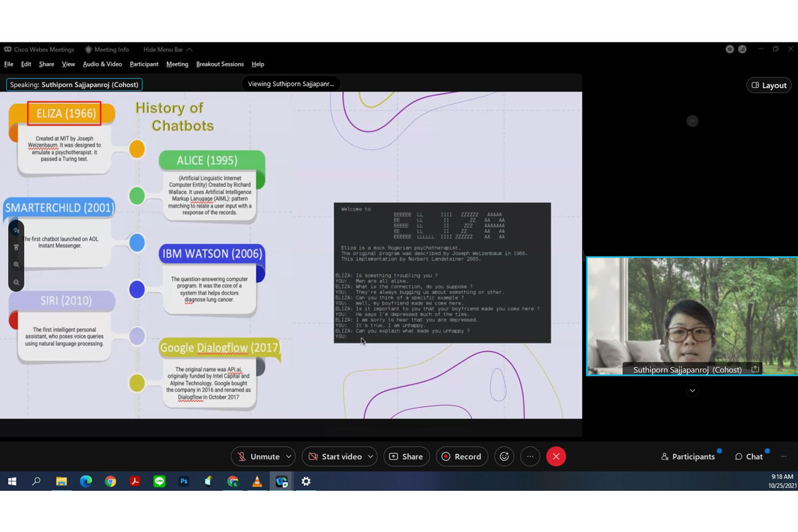Unmute the microphone
This screenshot has height=532, width=798.
click(258, 456)
